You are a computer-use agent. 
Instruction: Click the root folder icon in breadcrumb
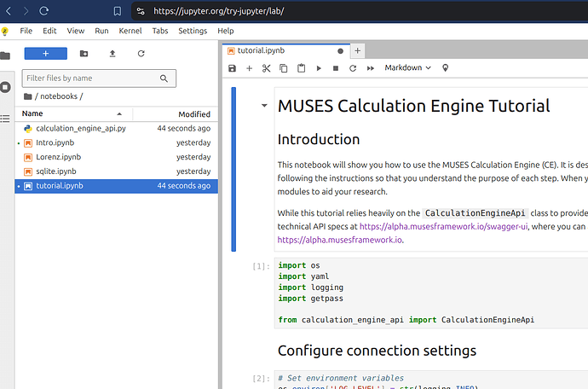click(27, 96)
